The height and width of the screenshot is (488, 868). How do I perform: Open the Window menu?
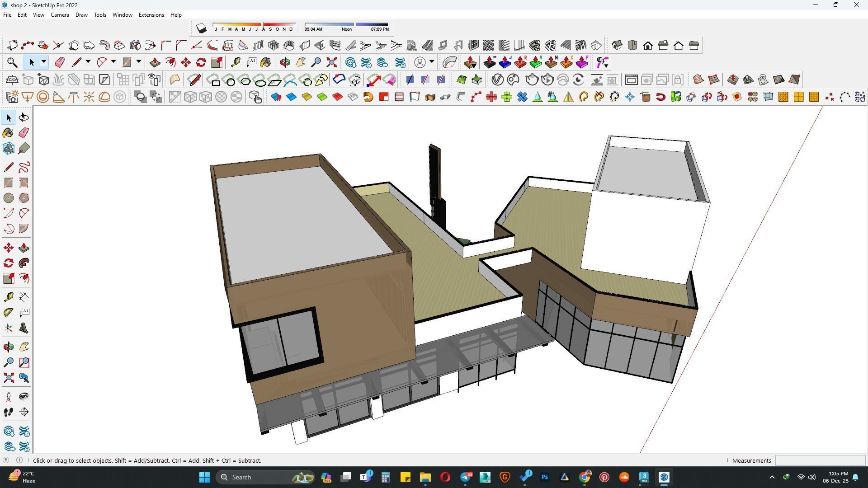[x=122, y=15]
